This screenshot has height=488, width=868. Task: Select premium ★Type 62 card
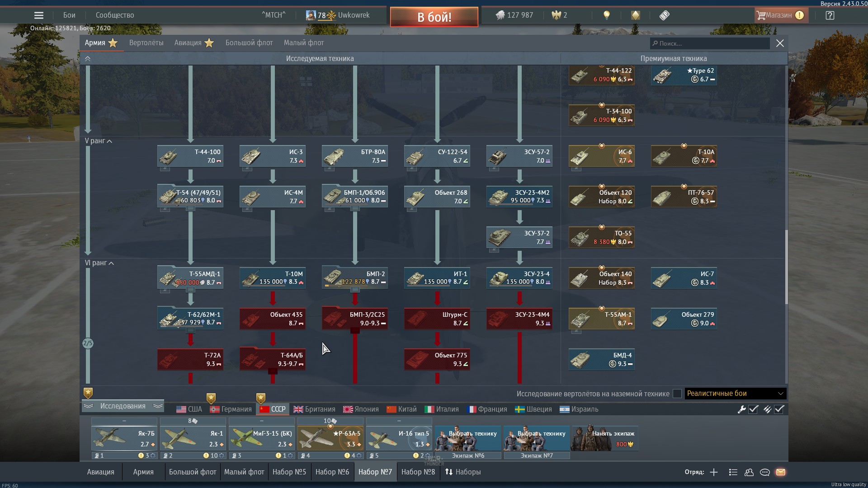tap(684, 75)
